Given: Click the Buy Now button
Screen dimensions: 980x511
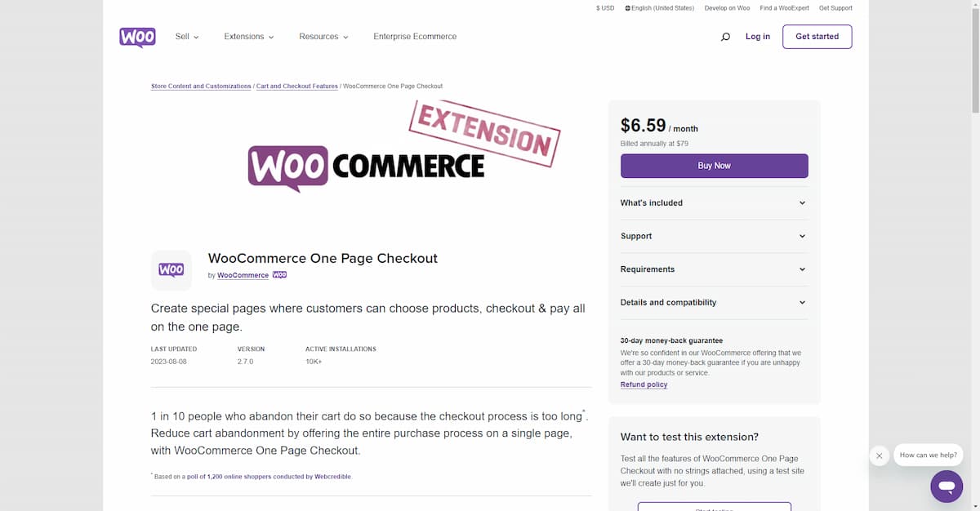Looking at the screenshot, I should coord(714,166).
